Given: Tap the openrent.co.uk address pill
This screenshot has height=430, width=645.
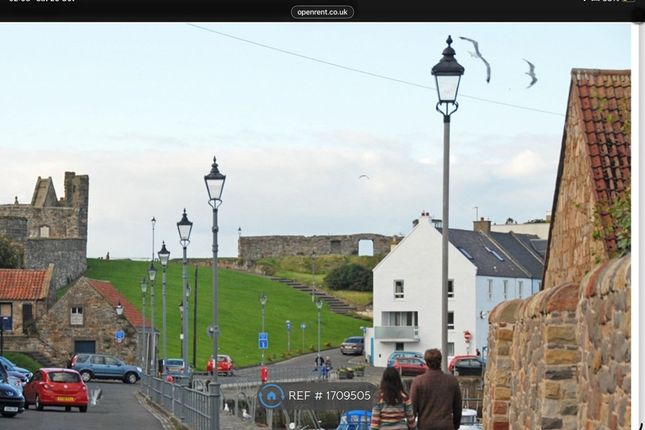Looking at the screenshot, I should (x=322, y=12).
